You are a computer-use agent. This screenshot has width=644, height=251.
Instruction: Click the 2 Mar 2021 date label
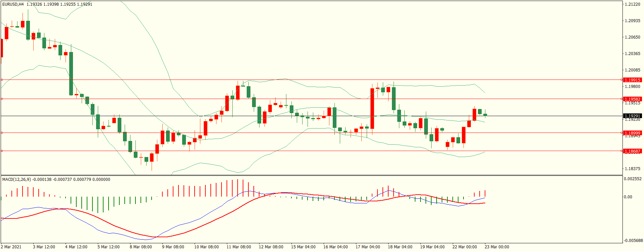point(11,247)
